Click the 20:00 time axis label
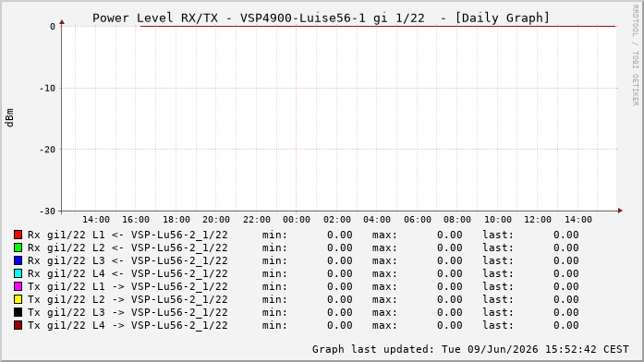Screen dimensions: 644x362 pyautogui.click(x=216, y=220)
